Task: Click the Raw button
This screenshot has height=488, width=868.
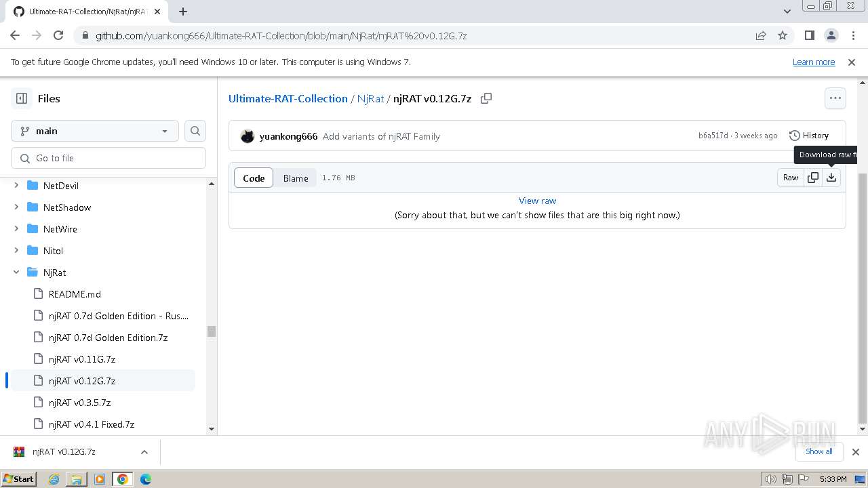Action: pos(791,178)
